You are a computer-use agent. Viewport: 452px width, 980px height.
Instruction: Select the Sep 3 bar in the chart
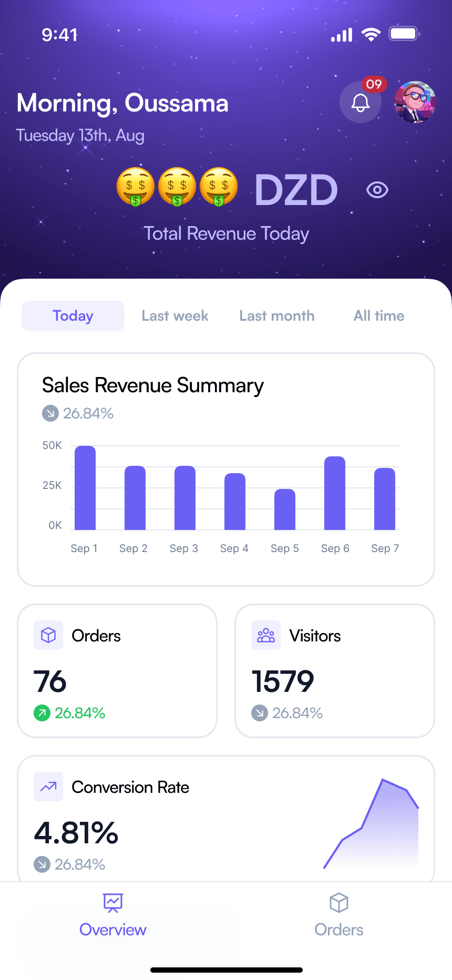185,498
